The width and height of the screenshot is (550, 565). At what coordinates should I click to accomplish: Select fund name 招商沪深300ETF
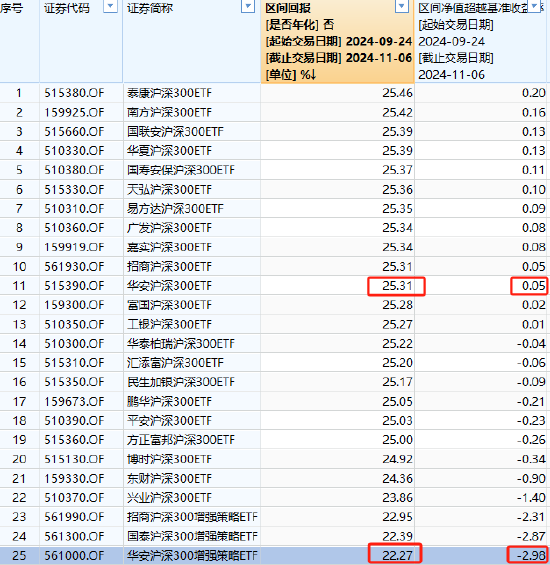click(x=169, y=267)
